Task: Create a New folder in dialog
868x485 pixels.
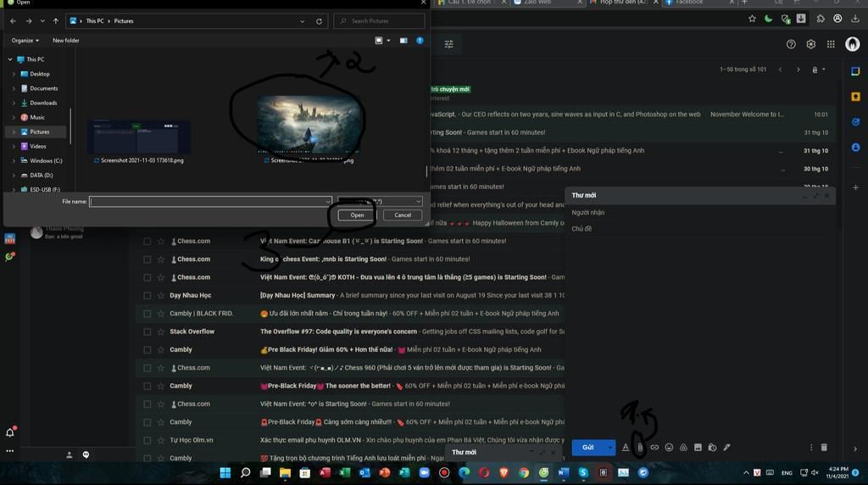Action: 66,41
